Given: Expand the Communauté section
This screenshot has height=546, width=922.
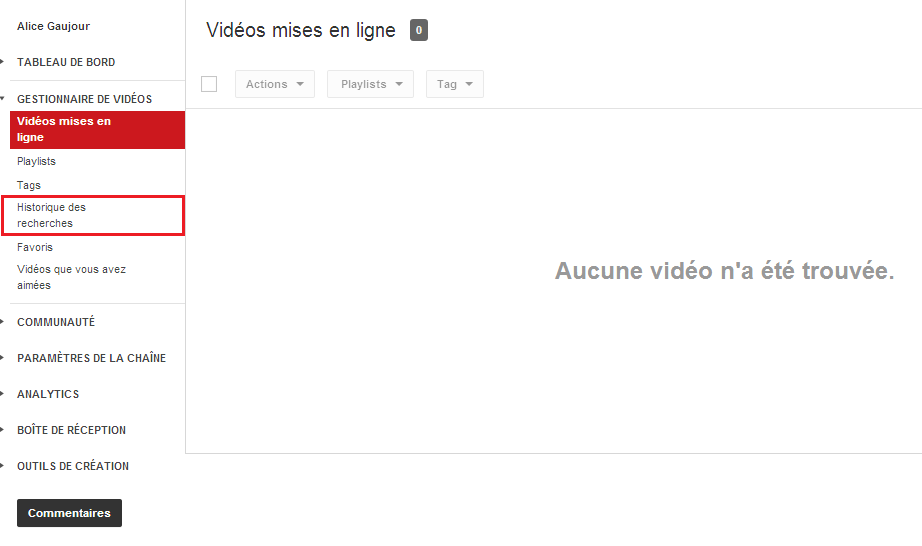Looking at the screenshot, I should tap(56, 322).
